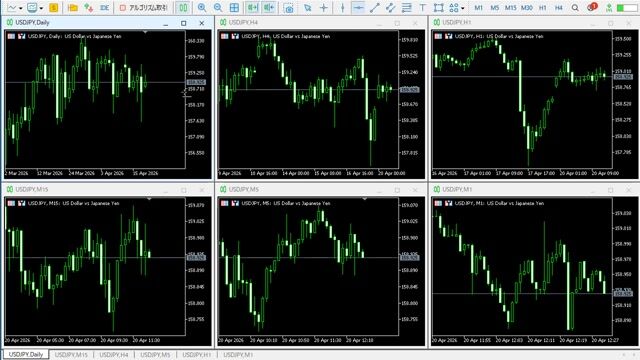Select the vertical line tool
Viewport: 640px width, 360px height.
pos(342,7)
